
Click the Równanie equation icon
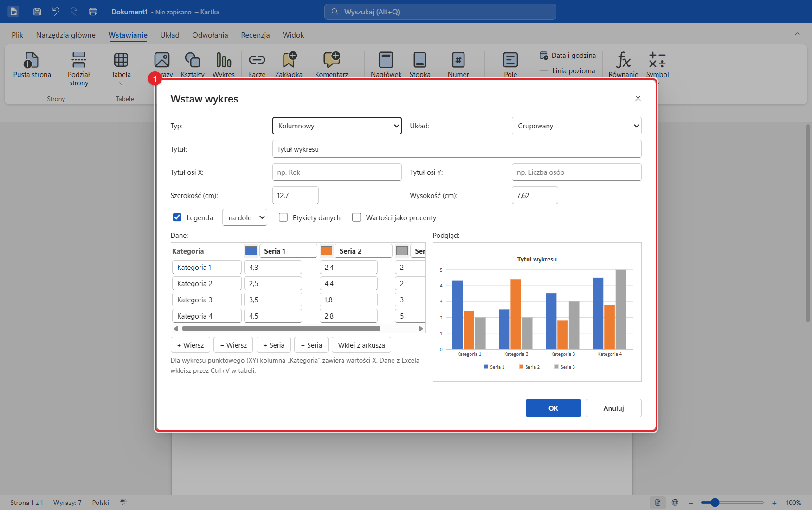(x=623, y=60)
